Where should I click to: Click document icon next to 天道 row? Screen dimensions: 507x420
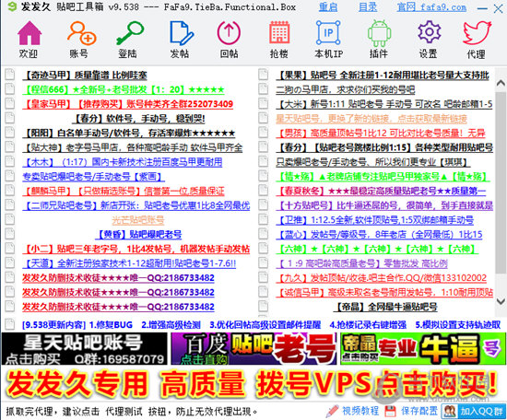[10, 262]
